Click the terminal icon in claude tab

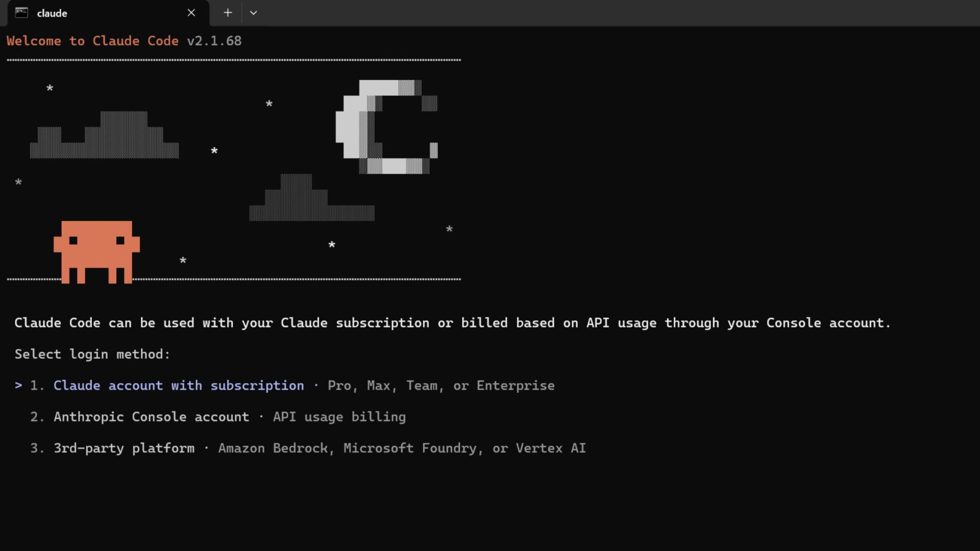click(21, 13)
